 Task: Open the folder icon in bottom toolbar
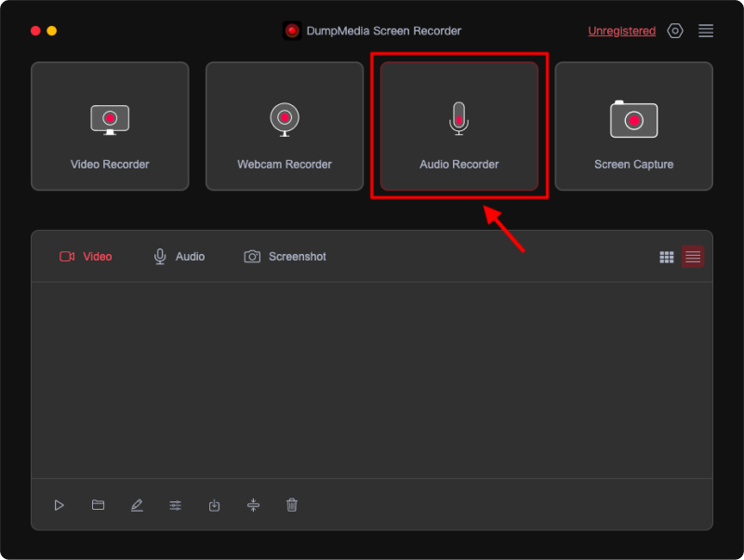point(98,505)
